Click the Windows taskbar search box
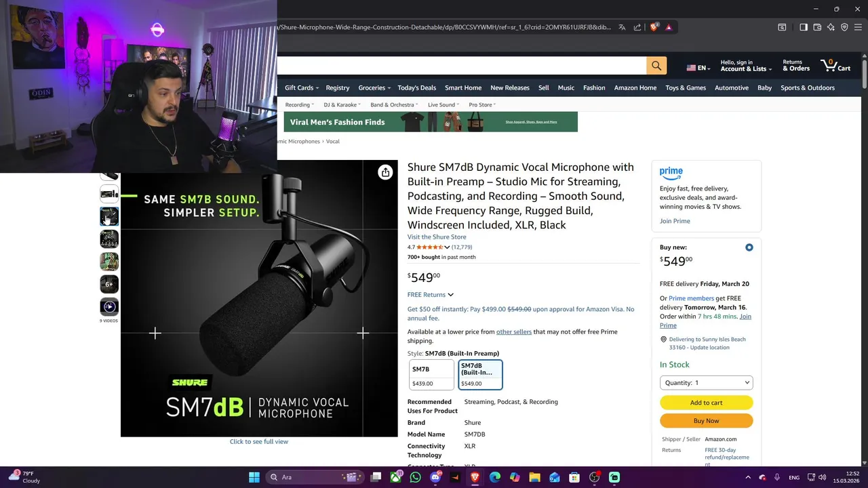Screen dimensions: 868x488 tap(314, 477)
